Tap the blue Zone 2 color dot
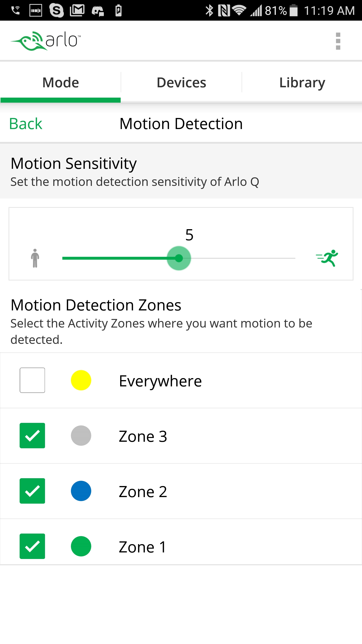The width and height of the screenshot is (362, 644). pyautogui.click(x=81, y=491)
